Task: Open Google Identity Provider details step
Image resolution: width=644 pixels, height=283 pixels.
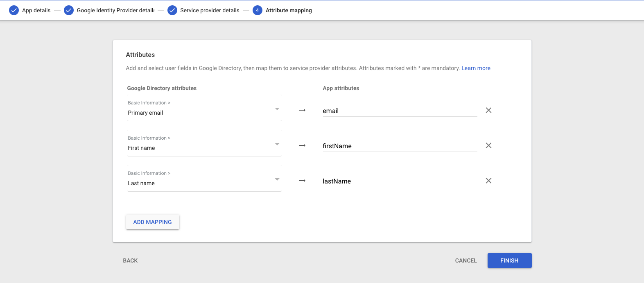Action: pyautogui.click(x=115, y=10)
